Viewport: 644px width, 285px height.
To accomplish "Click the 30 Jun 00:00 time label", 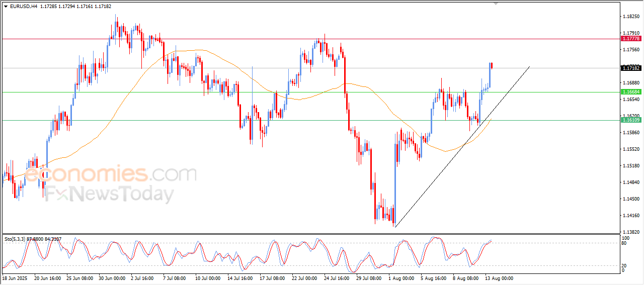I will (112, 278).
